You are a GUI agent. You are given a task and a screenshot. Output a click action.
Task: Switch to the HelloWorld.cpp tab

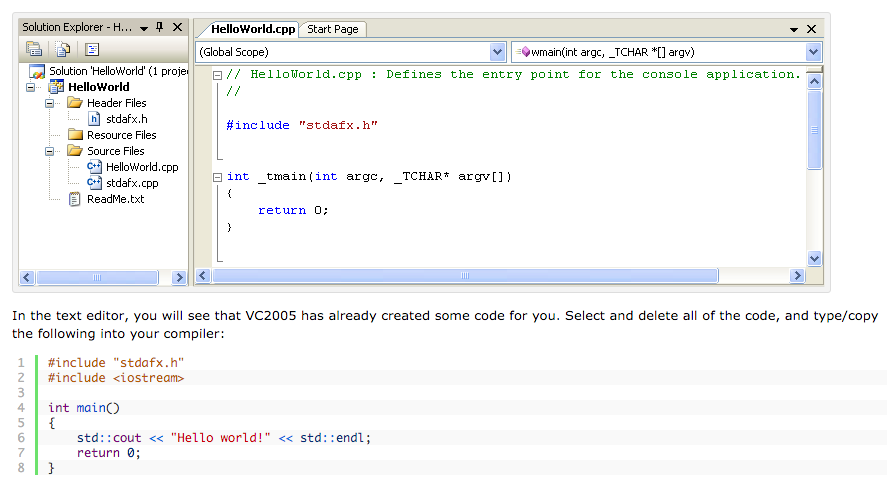point(253,29)
